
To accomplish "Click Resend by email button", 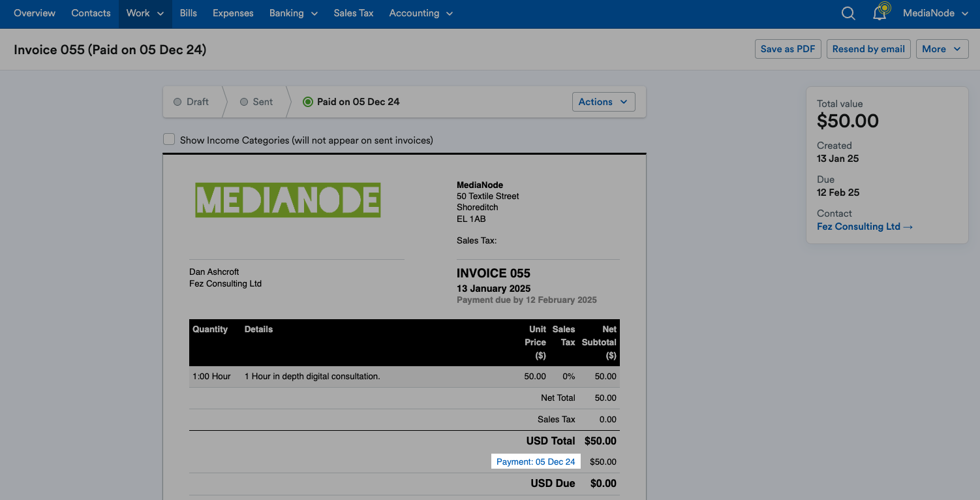I will coord(868,49).
